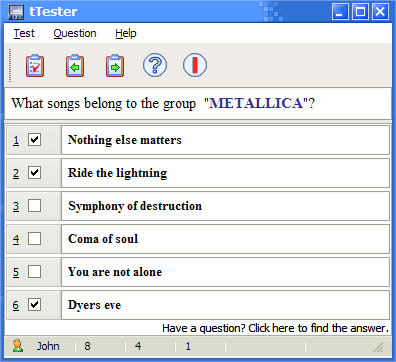Click answer number 3 label
Viewport: 396px width, 362px height.
[x=16, y=206]
